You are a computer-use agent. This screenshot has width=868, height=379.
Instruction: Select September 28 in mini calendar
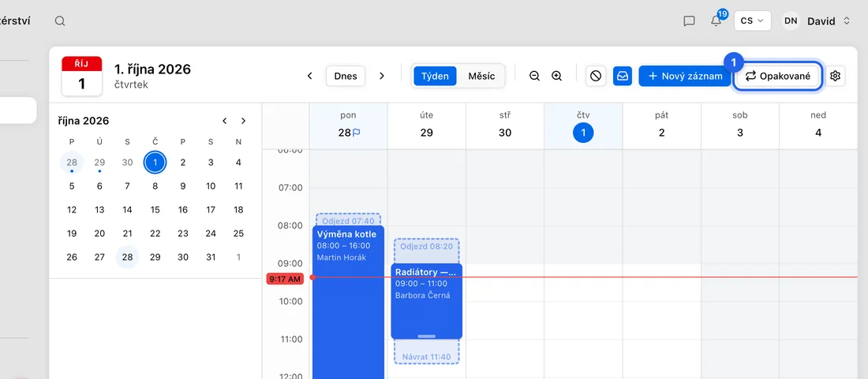click(72, 163)
